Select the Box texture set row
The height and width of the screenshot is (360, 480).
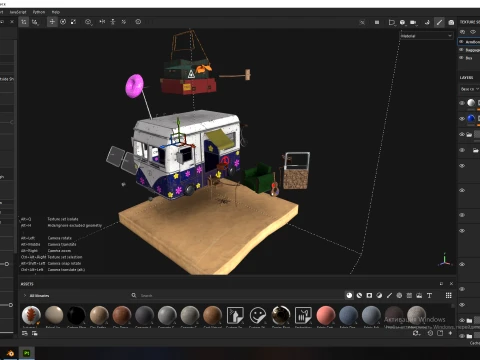click(469, 58)
